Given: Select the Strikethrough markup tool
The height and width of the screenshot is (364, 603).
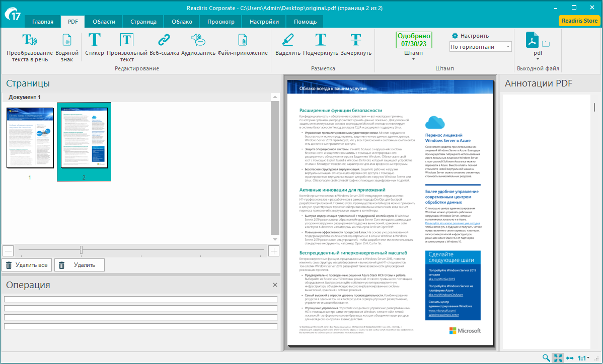Looking at the screenshot, I should pos(356,40).
